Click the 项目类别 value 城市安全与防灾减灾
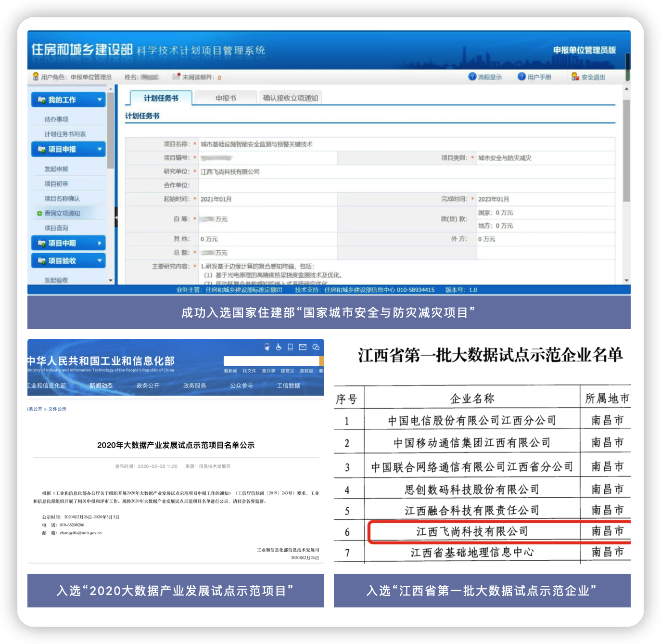This screenshot has height=644, width=661. [x=505, y=158]
